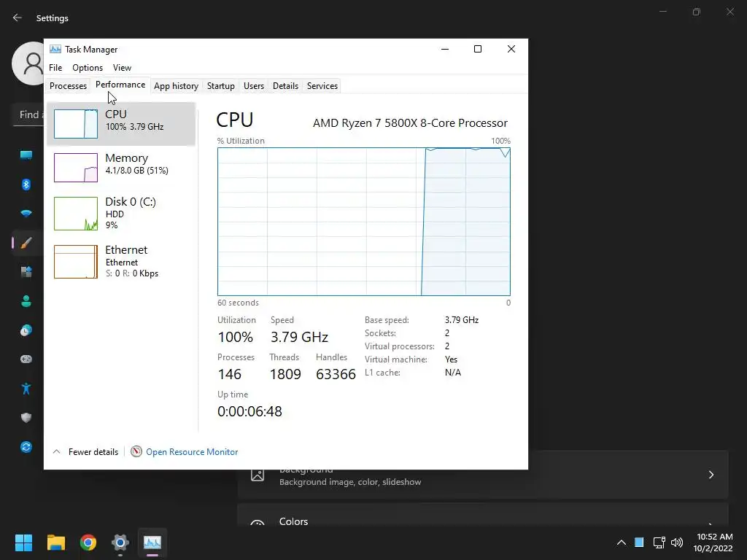Click the Resource Monitor gauge icon

[136, 451]
